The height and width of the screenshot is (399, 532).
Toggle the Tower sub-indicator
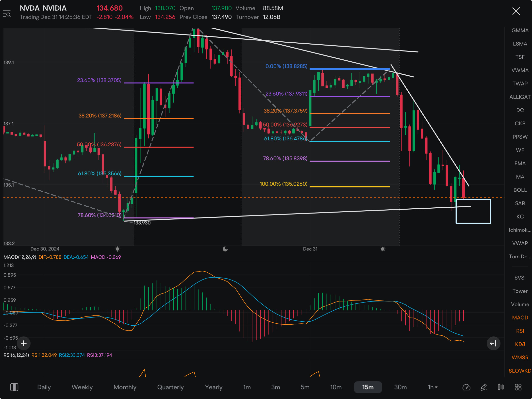click(x=520, y=291)
